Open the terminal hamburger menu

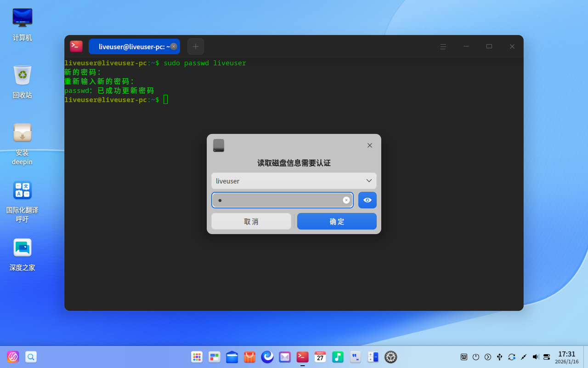coord(443,46)
